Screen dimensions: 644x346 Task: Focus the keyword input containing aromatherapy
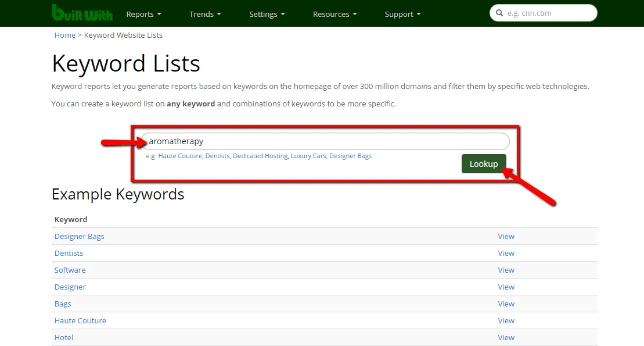click(x=325, y=141)
